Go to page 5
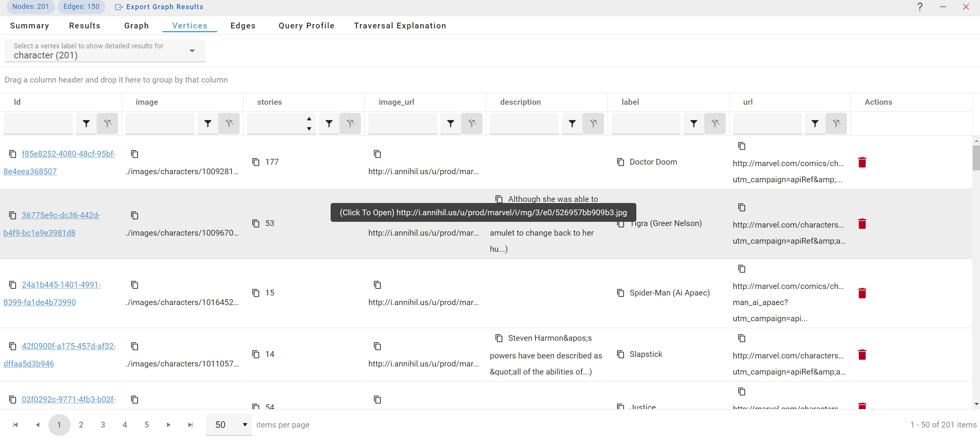 (x=147, y=425)
